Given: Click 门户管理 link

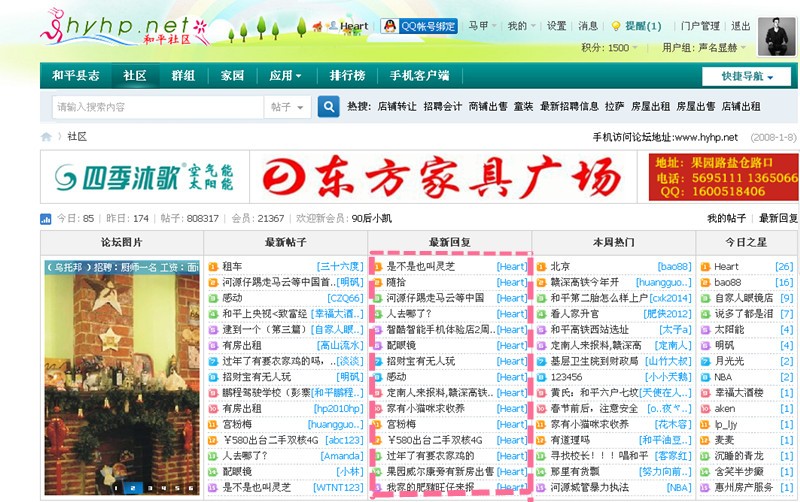Looking at the screenshot, I should tap(700, 26).
